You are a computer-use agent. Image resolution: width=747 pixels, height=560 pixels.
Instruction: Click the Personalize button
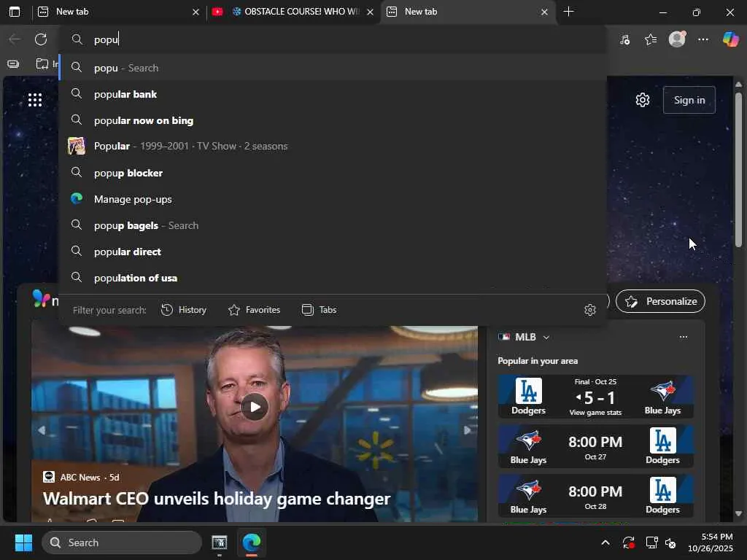[660, 301]
